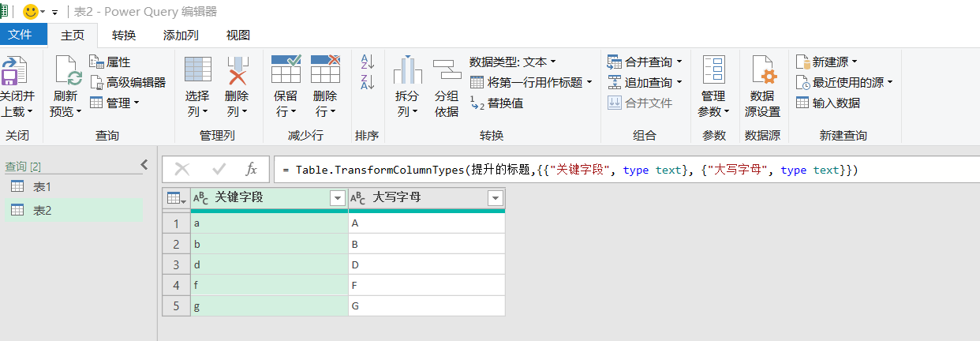The width and height of the screenshot is (980, 341).
Task: Click cell with value "F"
Action: [x=427, y=285]
